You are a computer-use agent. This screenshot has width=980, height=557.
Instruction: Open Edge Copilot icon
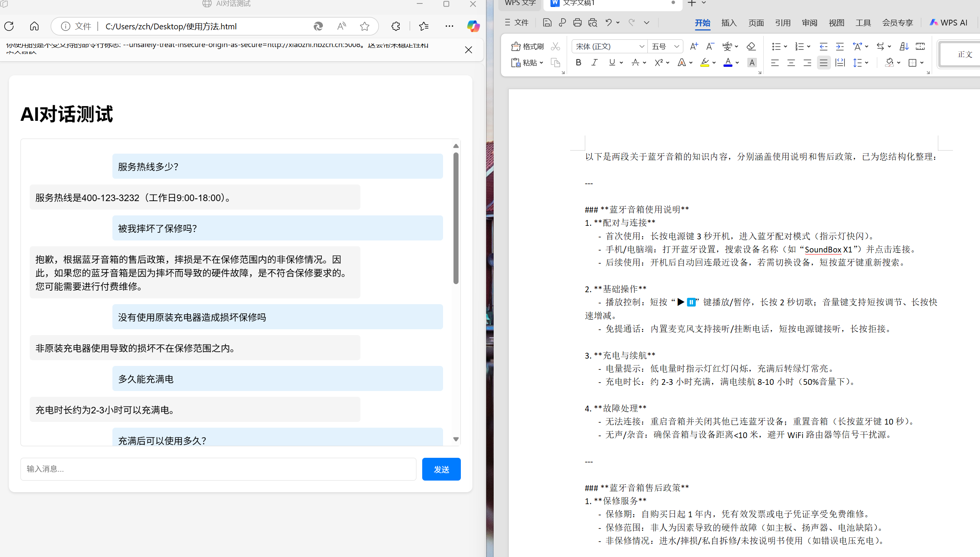point(473,26)
